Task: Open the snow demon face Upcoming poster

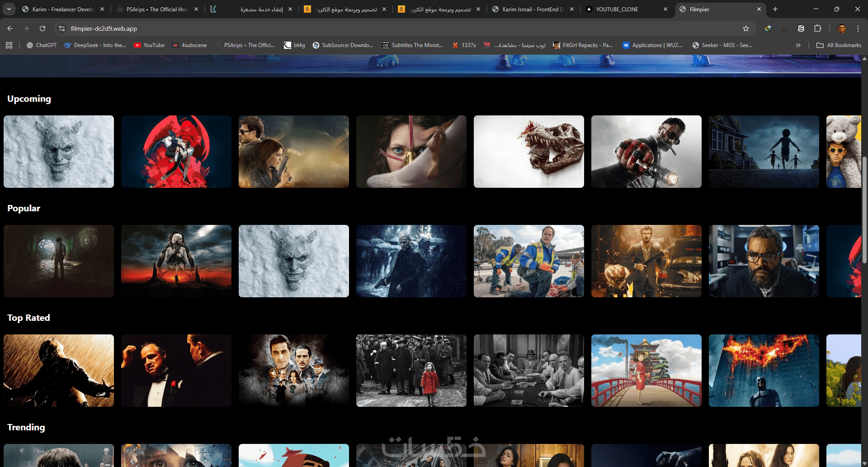Action: tap(59, 152)
